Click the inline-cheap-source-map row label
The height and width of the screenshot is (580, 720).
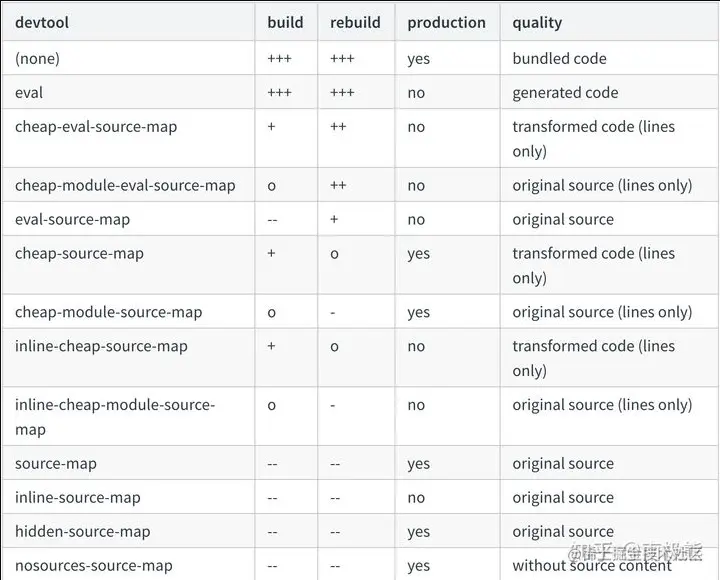pyautogui.click(x=101, y=346)
